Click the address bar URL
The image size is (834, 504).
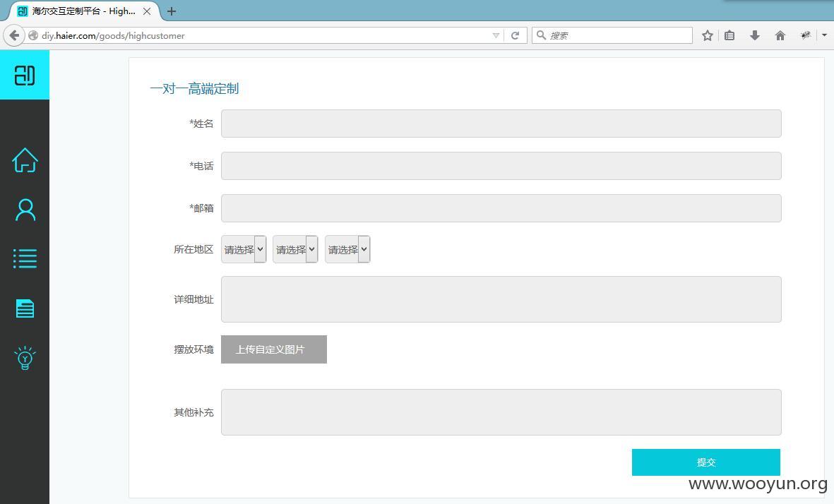(x=113, y=35)
